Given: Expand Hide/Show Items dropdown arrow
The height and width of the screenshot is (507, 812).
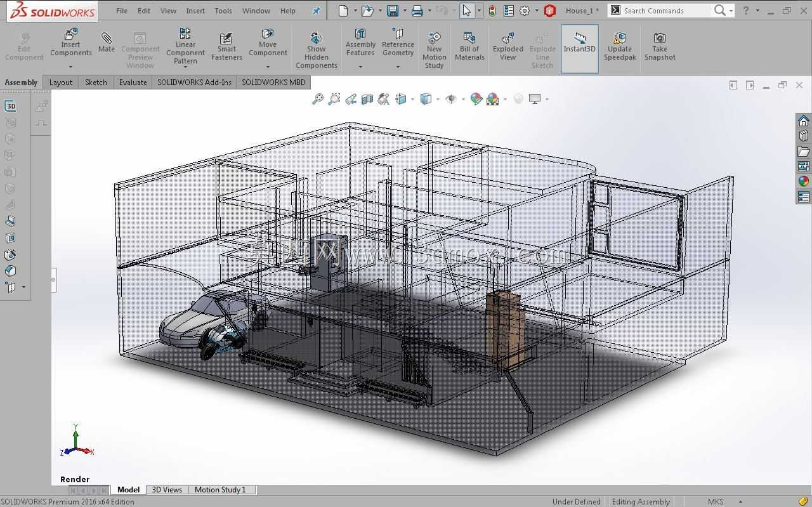Looking at the screenshot, I should [463, 99].
